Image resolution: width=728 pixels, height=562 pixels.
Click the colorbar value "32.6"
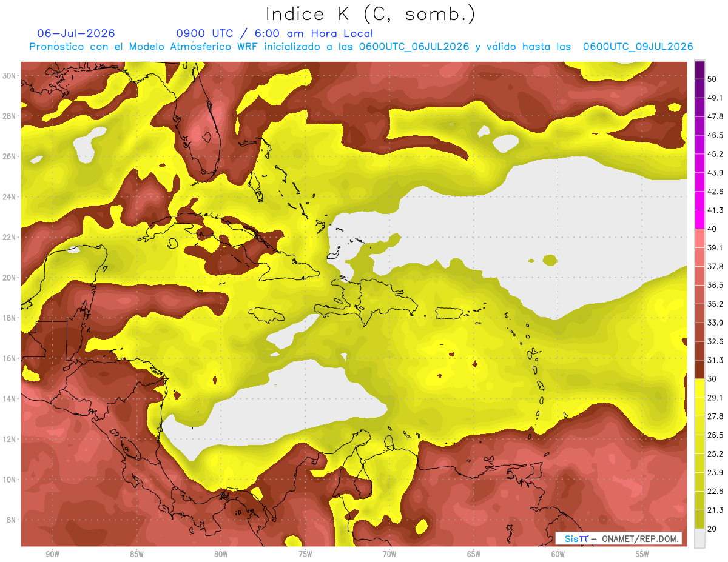(x=715, y=342)
